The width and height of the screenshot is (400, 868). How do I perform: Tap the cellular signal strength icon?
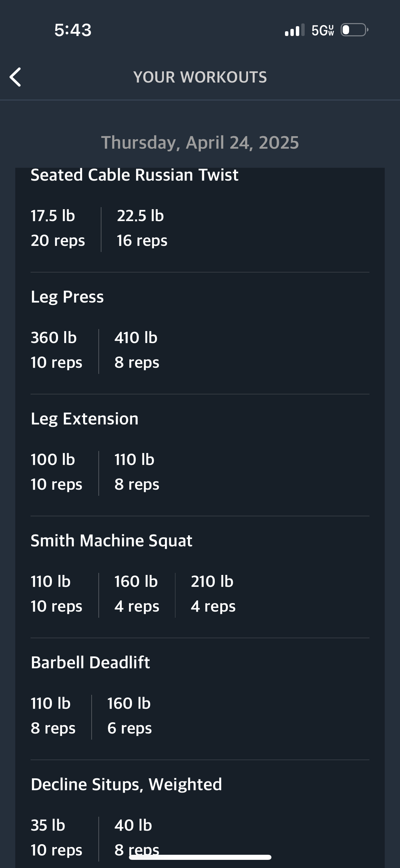294,30
